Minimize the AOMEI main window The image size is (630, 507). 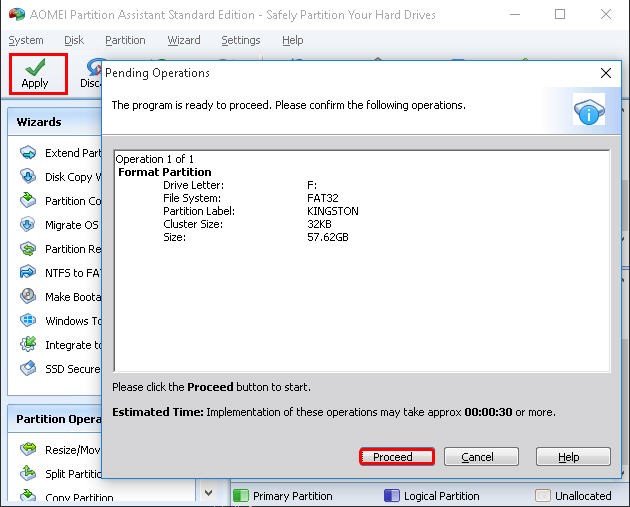[515, 14]
